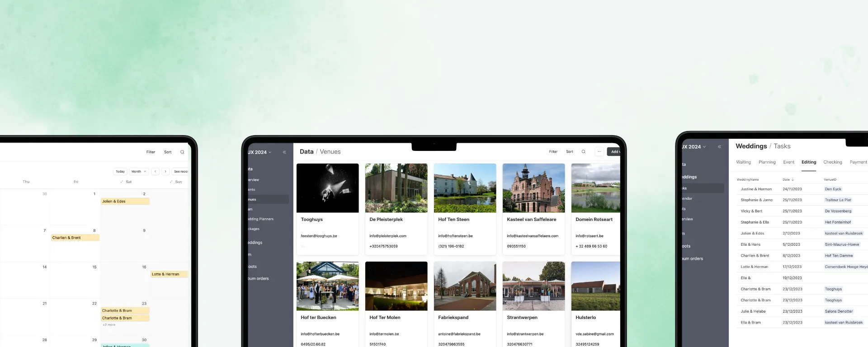Open the Hulsterlo venue photo
This screenshot has height=347, width=868.
tap(596, 286)
